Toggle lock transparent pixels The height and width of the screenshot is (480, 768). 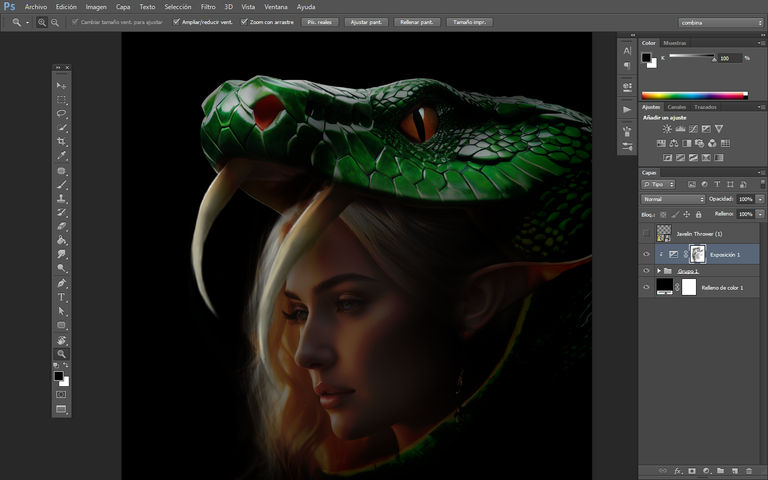click(x=663, y=215)
